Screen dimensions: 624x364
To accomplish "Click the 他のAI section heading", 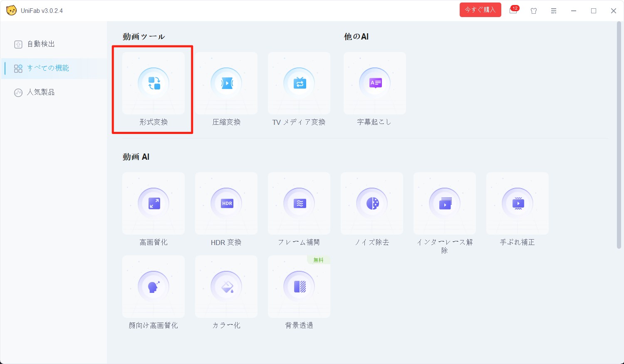I will 356,37.
